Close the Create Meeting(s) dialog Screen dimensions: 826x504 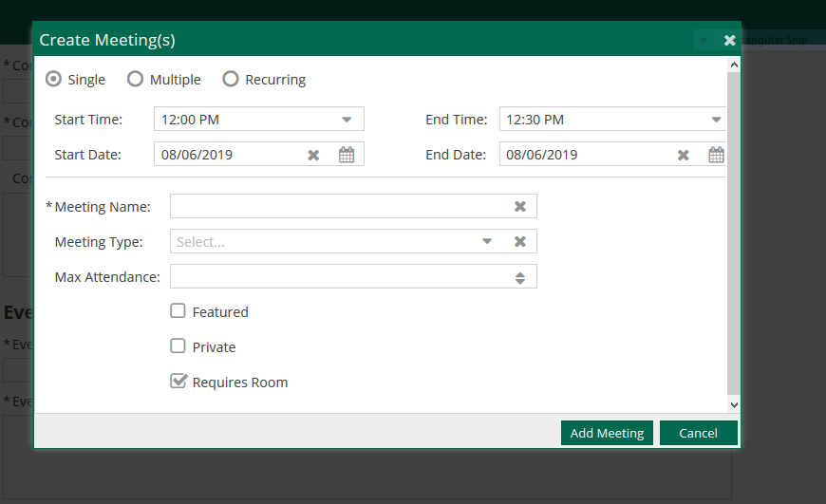pyautogui.click(x=729, y=40)
